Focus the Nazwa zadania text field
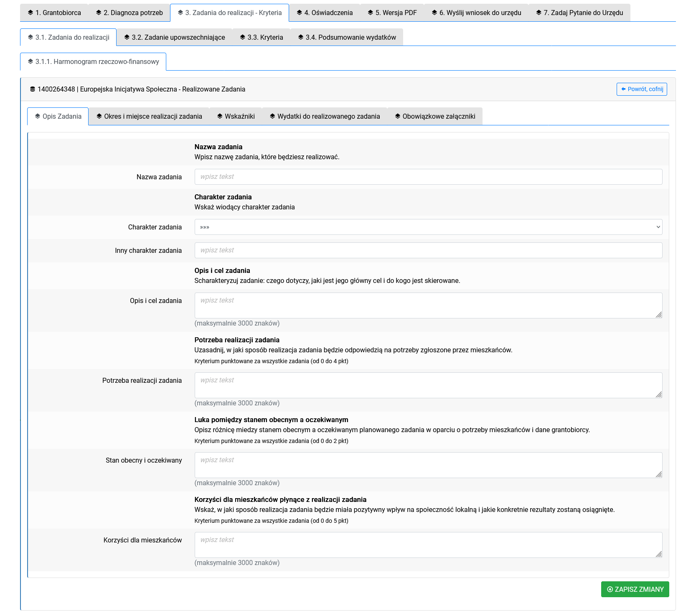The height and width of the screenshot is (616, 696). (x=428, y=177)
